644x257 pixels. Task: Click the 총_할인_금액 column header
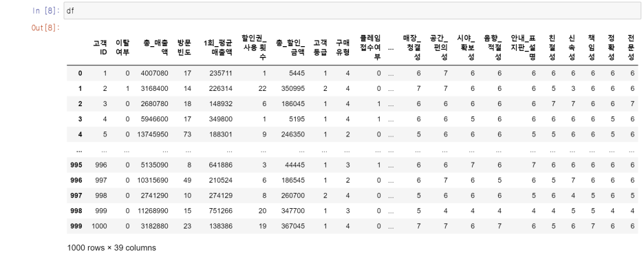pos(291,48)
